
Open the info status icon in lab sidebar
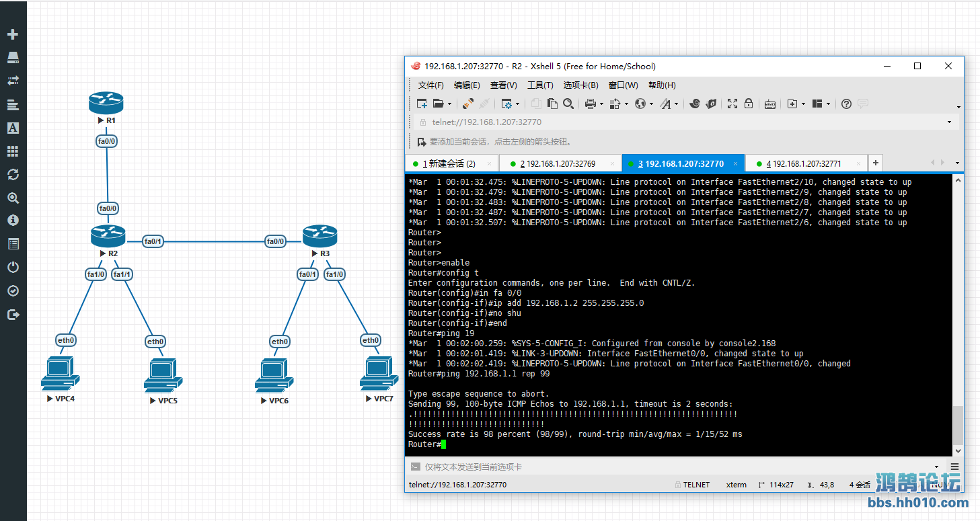tap(13, 221)
